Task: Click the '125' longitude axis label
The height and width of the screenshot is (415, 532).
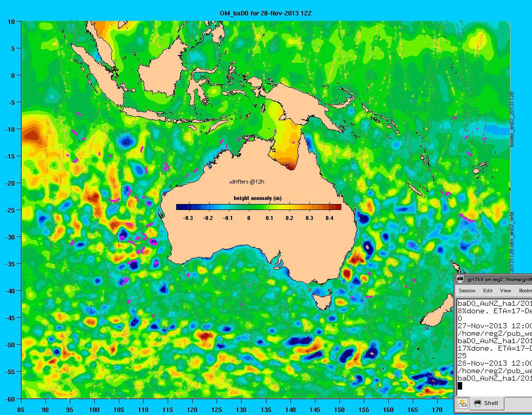Action: pos(217,410)
